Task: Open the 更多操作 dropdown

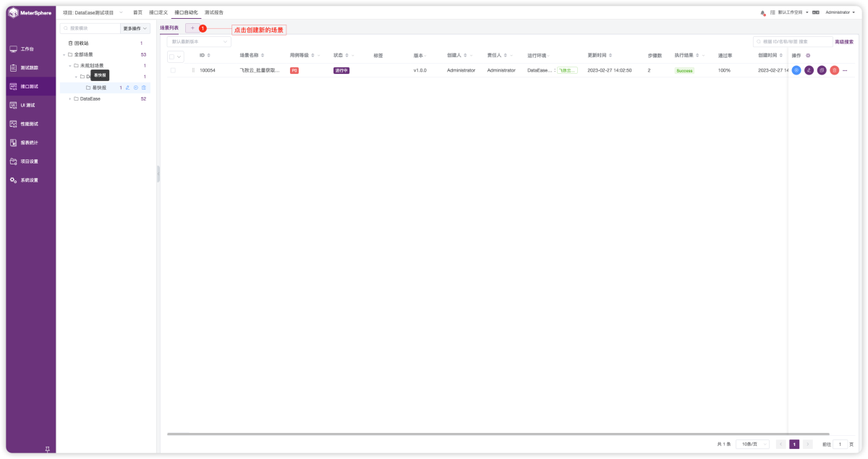Action: 135,28
